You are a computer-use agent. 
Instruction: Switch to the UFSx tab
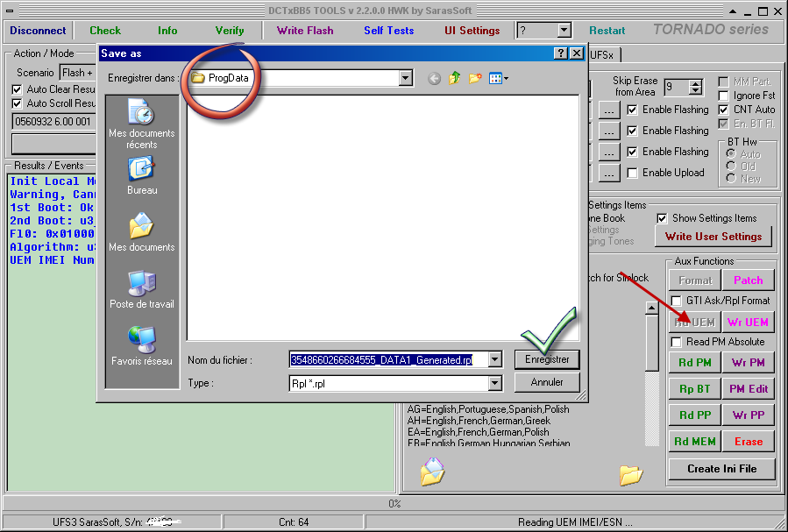click(x=604, y=54)
